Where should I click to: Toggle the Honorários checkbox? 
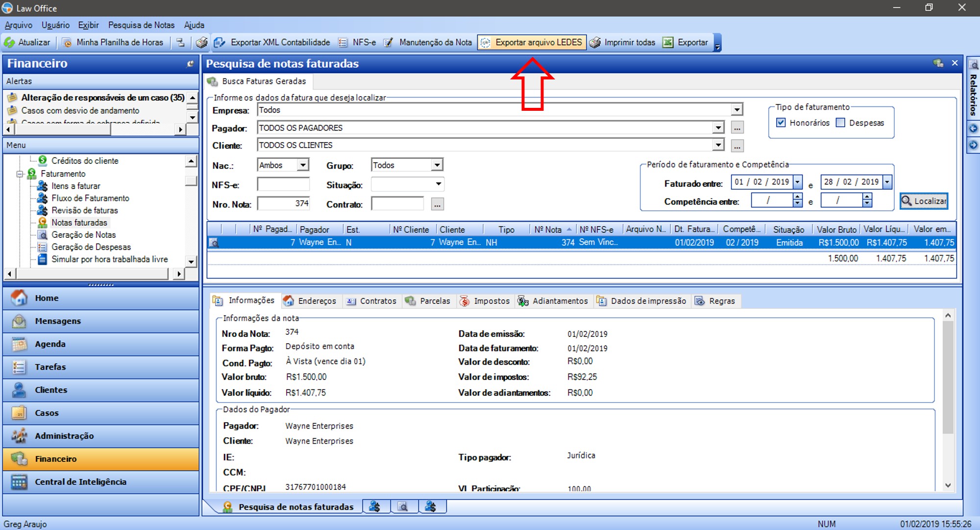[x=781, y=123]
